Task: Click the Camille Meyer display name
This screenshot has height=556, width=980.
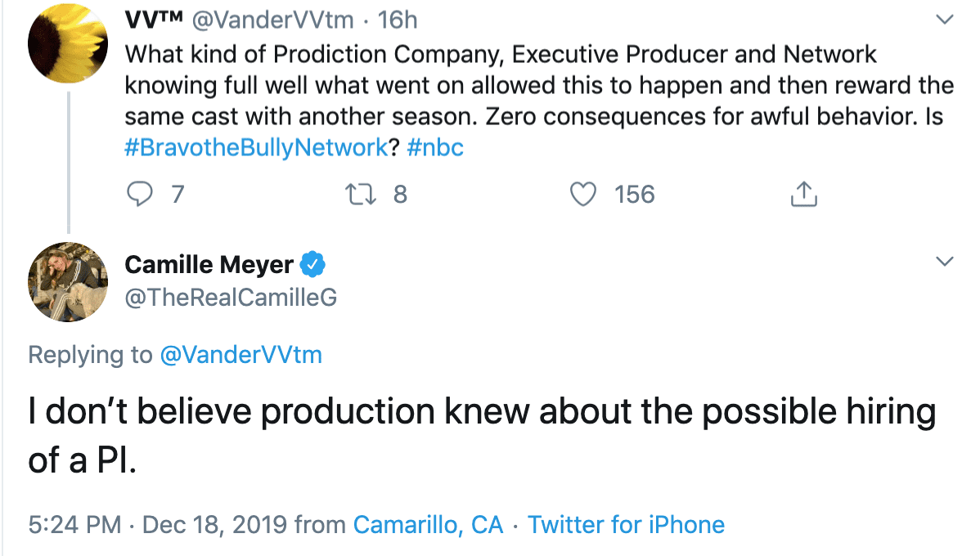Action: pyautogui.click(x=209, y=264)
